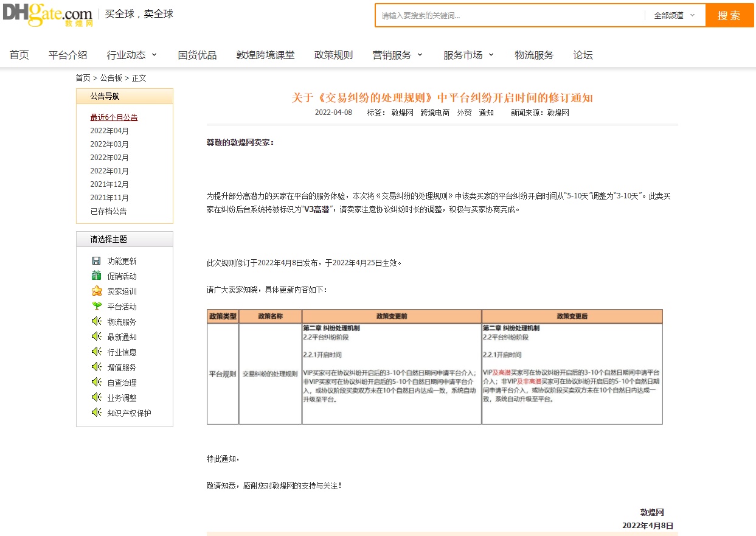This screenshot has width=756, height=536.
Task: Open the 2021年12月 archive
Action: coord(109,184)
